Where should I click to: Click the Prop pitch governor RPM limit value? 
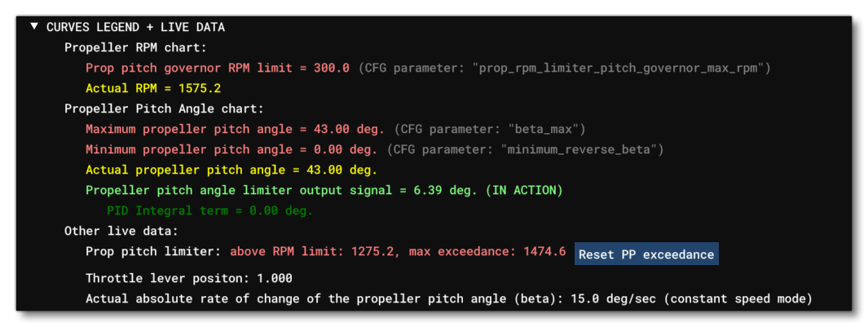coord(218,68)
